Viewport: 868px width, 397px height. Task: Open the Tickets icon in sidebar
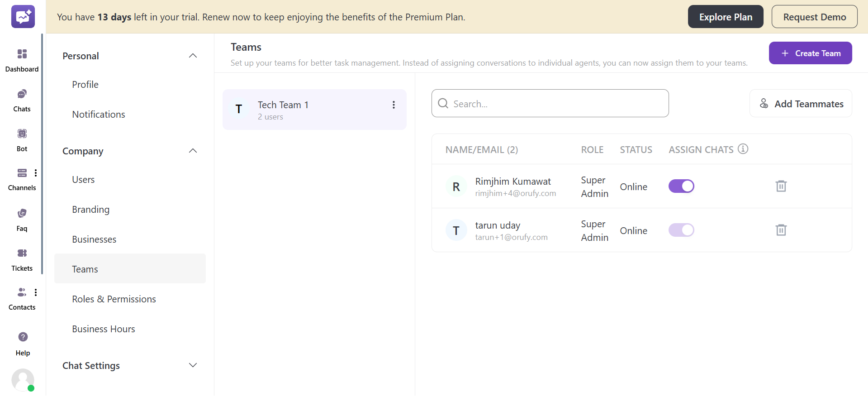click(x=22, y=254)
